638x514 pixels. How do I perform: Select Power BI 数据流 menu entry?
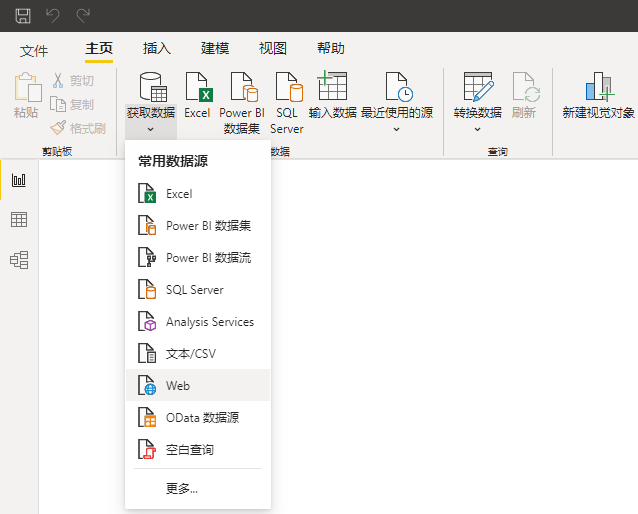pos(198,258)
